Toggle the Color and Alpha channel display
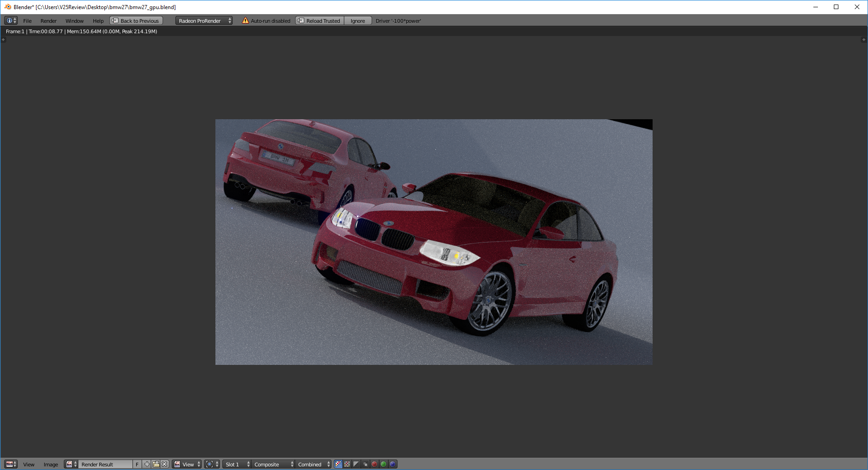The width and height of the screenshot is (868, 470). point(338,464)
